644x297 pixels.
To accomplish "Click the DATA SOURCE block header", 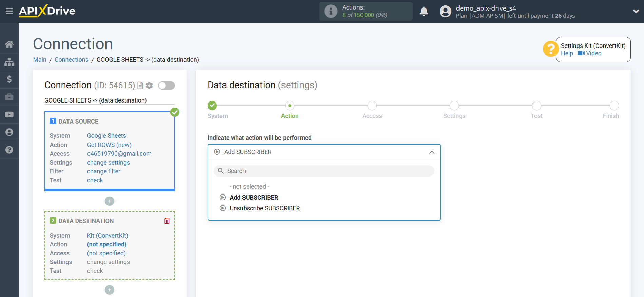I will tap(78, 122).
